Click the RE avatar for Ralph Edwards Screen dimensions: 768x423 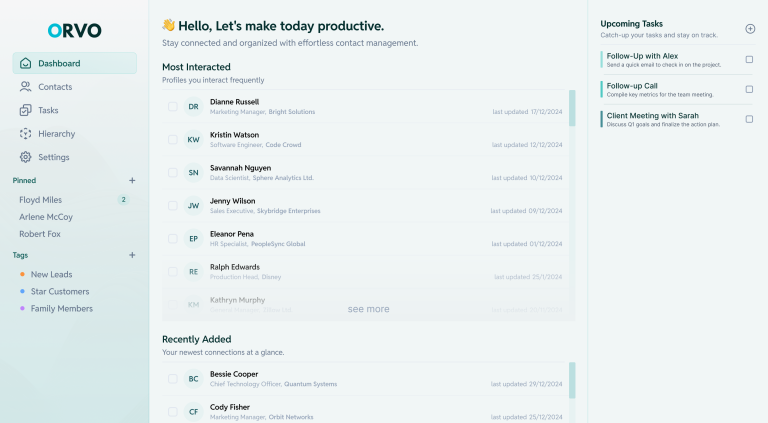pos(193,272)
